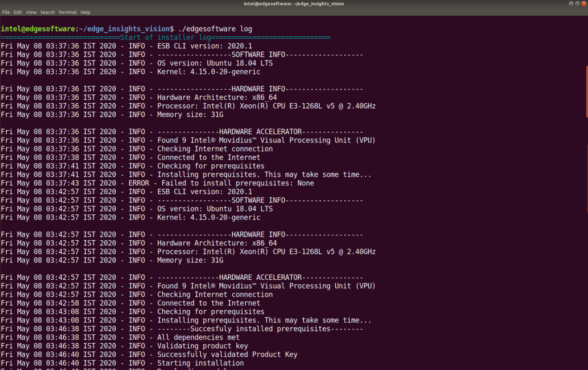Click the 'Succesfuly installed prerequisites' line
588x370 pixels.
point(182,329)
